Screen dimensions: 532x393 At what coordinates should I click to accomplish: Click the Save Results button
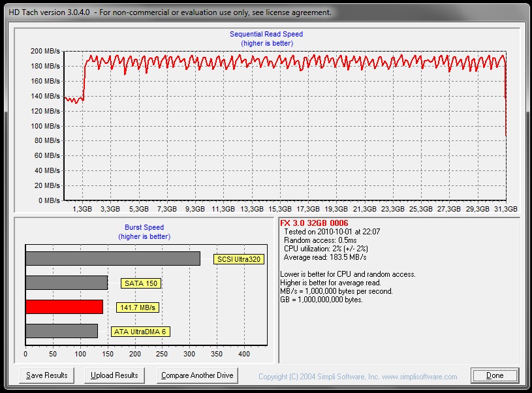47,375
